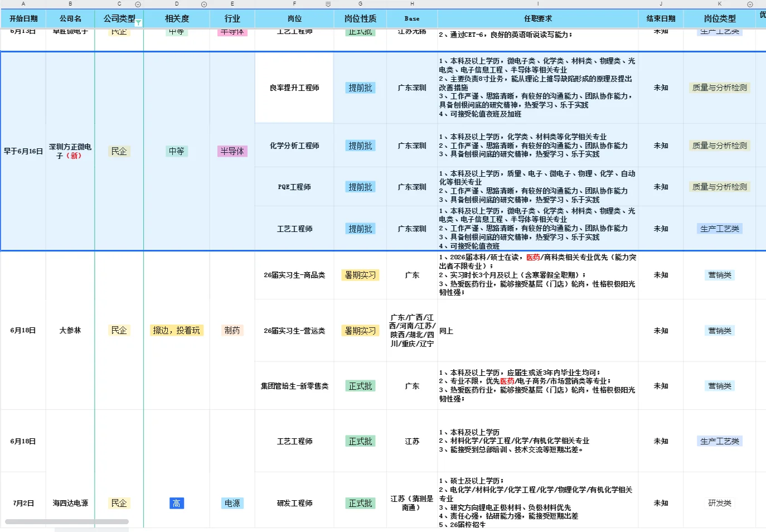Click the 岗位性质 header cell
Image resolution: width=766 pixels, height=532 pixels.
point(360,18)
